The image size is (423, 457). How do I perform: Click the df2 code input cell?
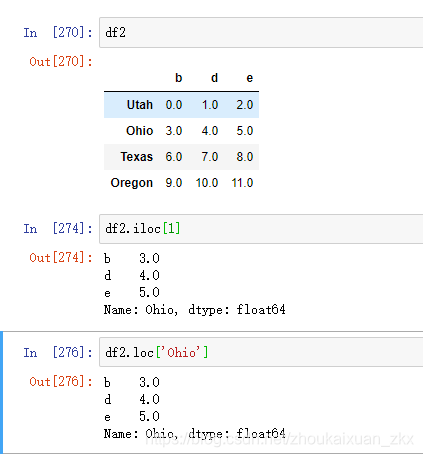[x=261, y=33]
